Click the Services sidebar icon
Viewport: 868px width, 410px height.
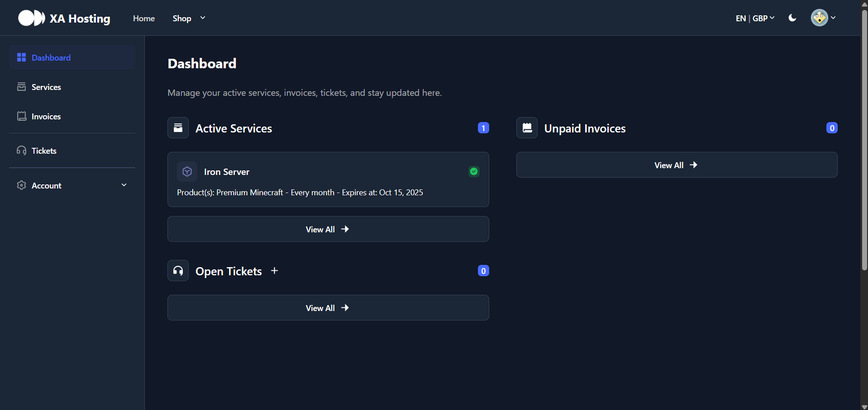point(21,87)
